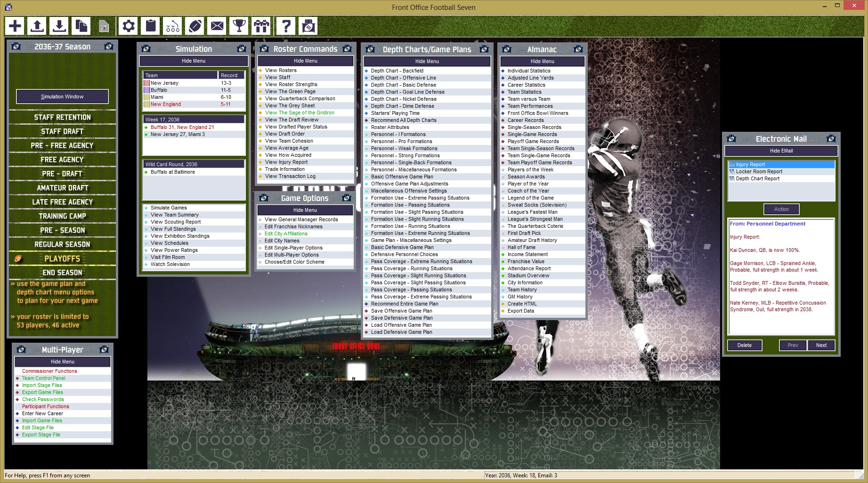This screenshot has height=483, width=868.
Task: Select the clipboard icon in the toolbar
Action: click(150, 26)
